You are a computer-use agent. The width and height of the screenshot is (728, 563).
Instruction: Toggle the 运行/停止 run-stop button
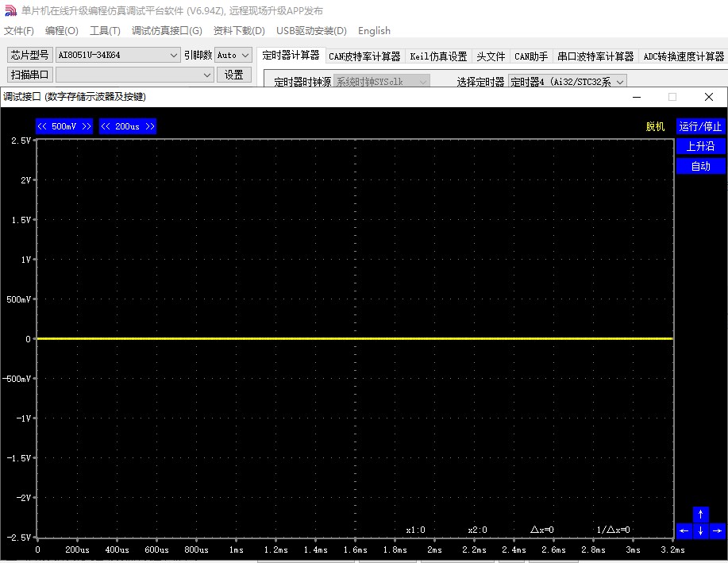tap(700, 126)
